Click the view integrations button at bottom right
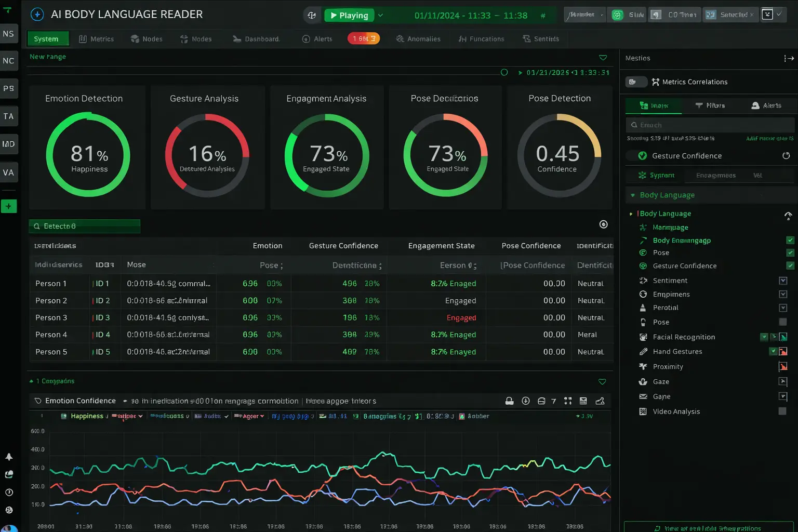 point(709,528)
